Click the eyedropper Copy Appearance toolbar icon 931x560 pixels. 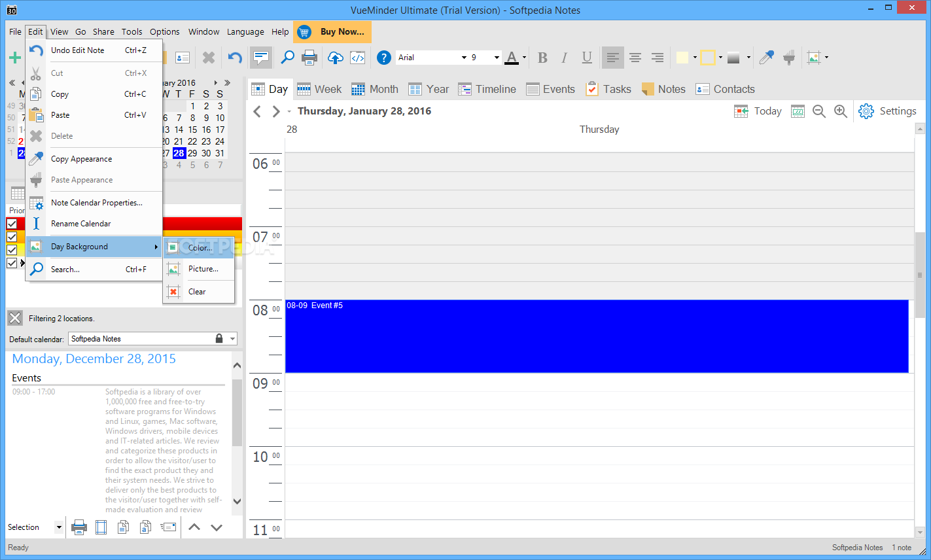click(x=766, y=58)
